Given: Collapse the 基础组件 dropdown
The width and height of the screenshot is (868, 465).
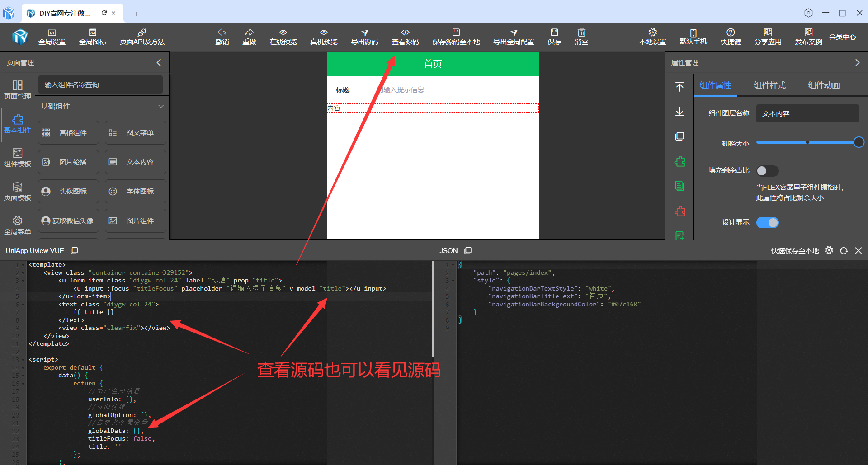Looking at the screenshot, I should 161,106.
